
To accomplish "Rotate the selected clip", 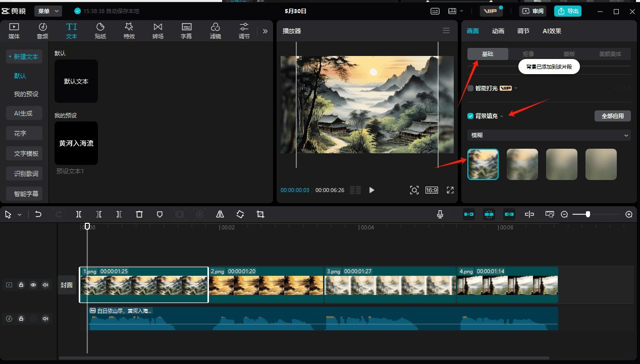I will [x=240, y=214].
